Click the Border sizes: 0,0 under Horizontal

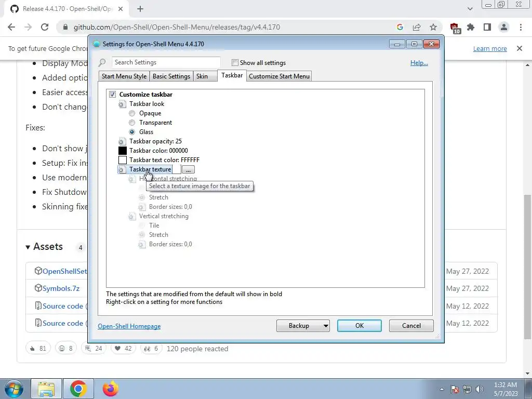point(170,207)
